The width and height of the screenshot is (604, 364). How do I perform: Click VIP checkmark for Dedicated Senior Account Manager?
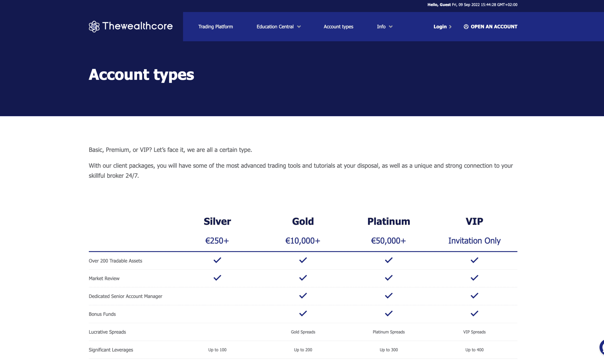click(x=474, y=296)
